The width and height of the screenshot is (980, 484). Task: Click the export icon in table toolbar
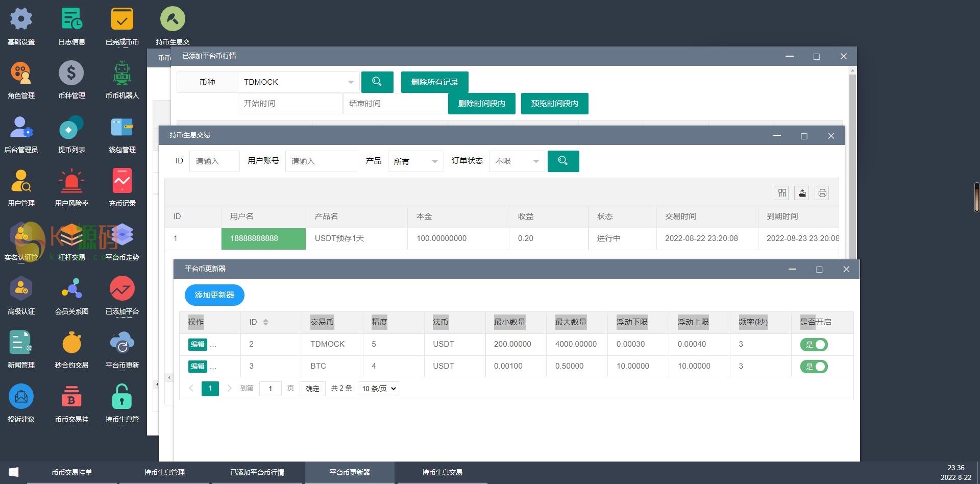click(802, 193)
